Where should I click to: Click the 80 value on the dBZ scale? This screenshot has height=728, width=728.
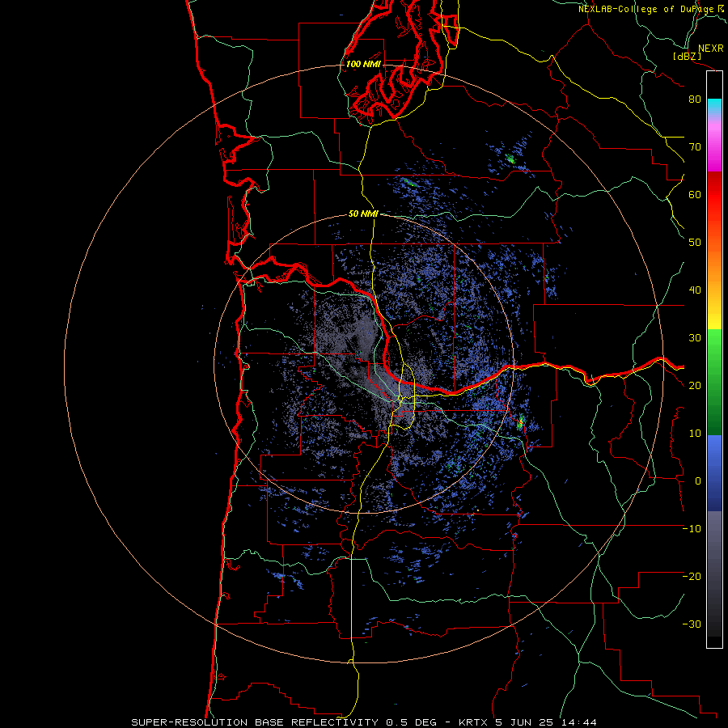click(x=695, y=99)
